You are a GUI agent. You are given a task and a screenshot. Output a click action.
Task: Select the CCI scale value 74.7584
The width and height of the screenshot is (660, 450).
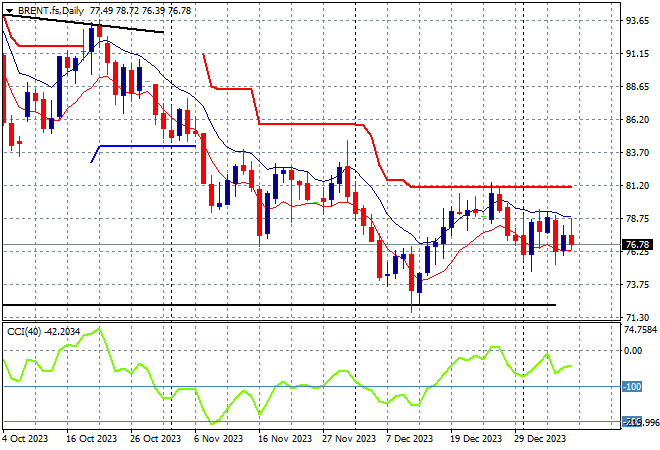(640, 330)
